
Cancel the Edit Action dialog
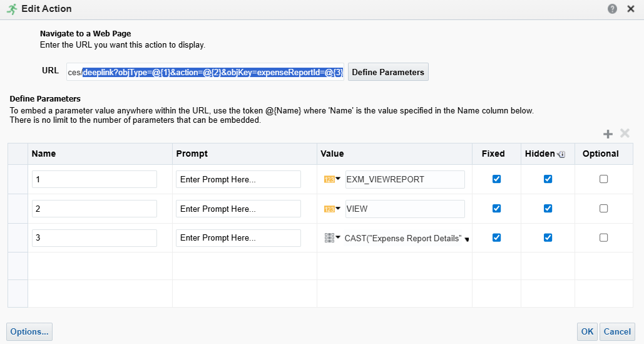point(617,331)
